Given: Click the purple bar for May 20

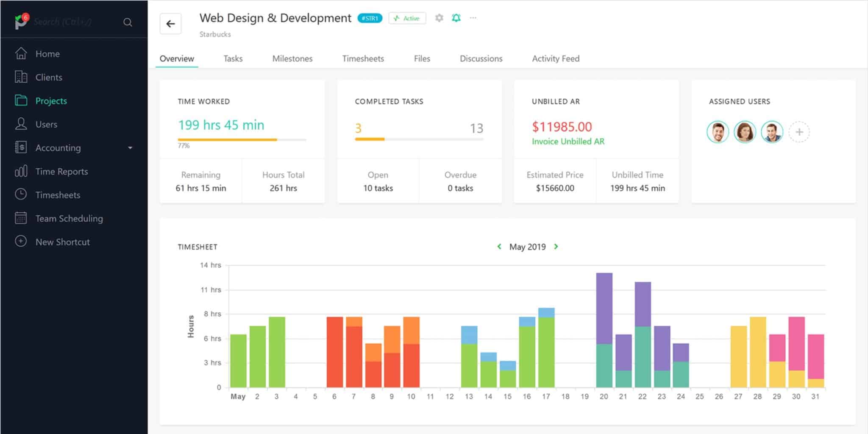Looking at the screenshot, I should [x=604, y=308].
